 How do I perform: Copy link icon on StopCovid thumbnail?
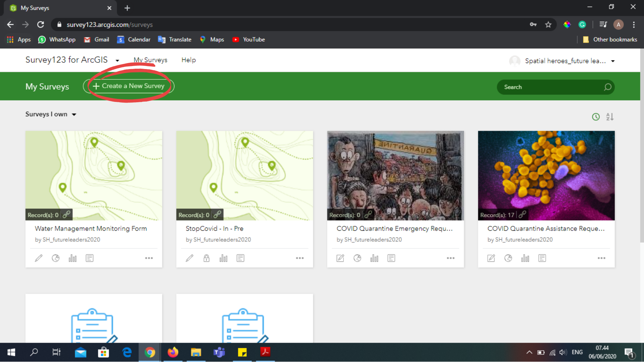click(x=218, y=215)
